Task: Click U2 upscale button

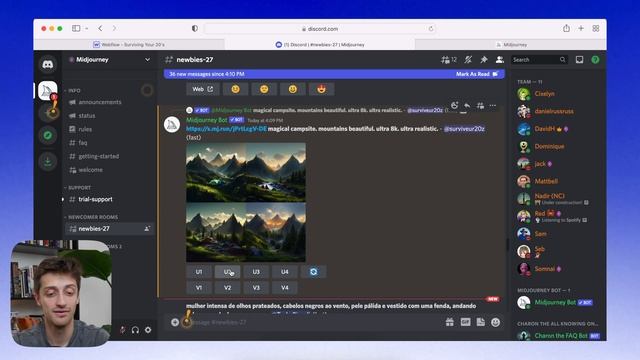Action: point(227,272)
